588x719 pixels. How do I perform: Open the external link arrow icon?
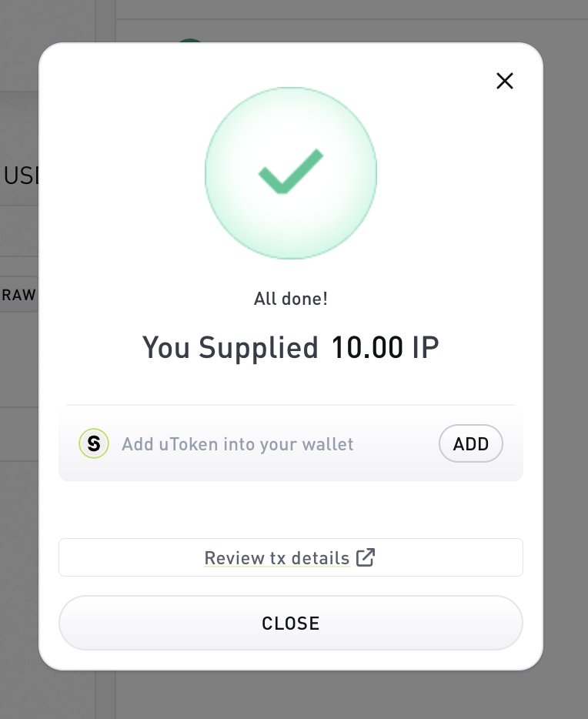click(366, 557)
